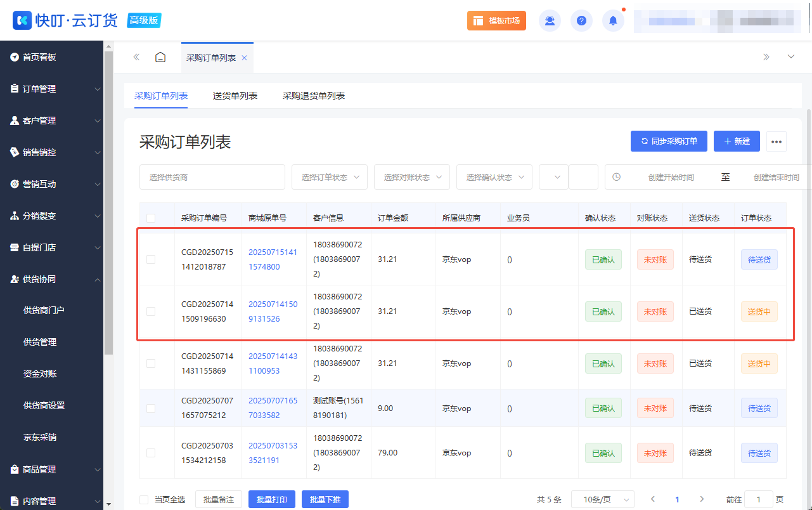
Task: Expand 客户管理 menu
Action: tap(51, 121)
